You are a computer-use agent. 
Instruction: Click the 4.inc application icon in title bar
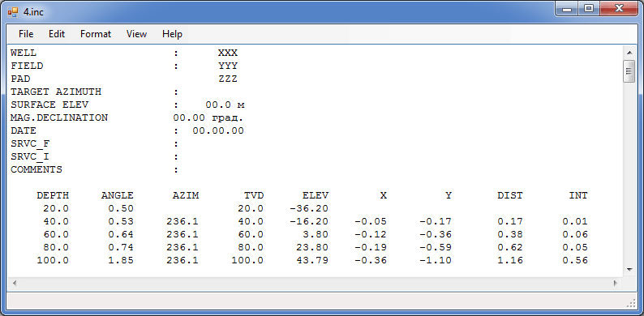[13, 12]
